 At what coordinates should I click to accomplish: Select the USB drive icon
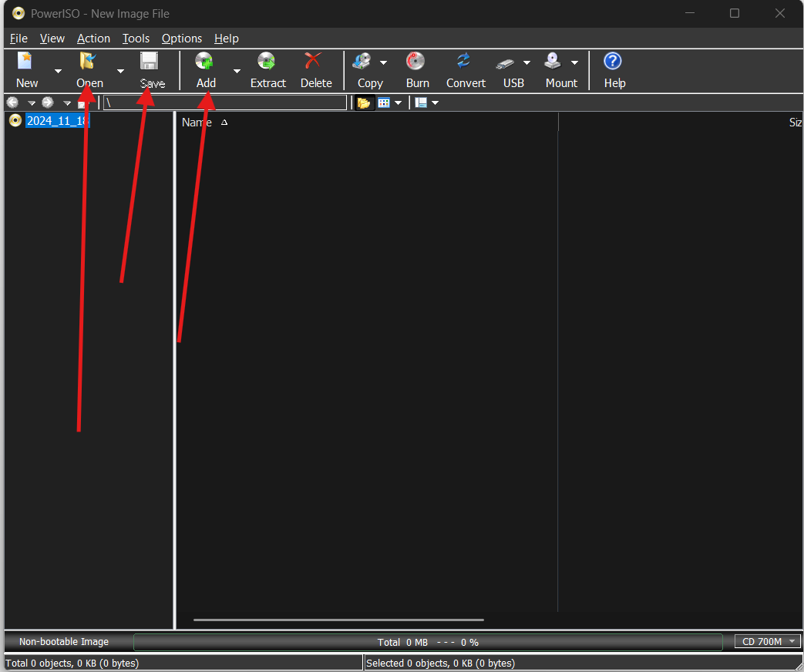(x=507, y=69)
